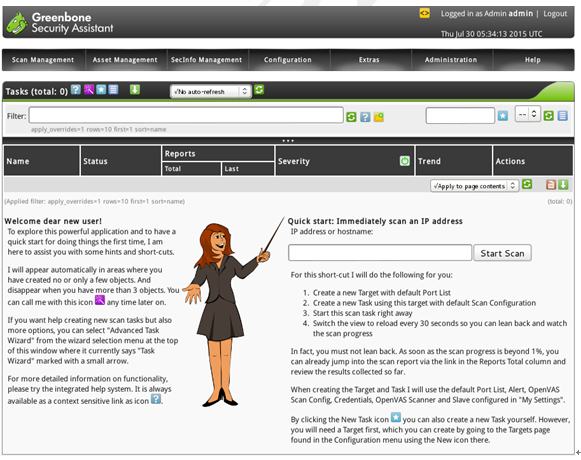Click the '(total: 0)' text below table

[x=560, y=202]
